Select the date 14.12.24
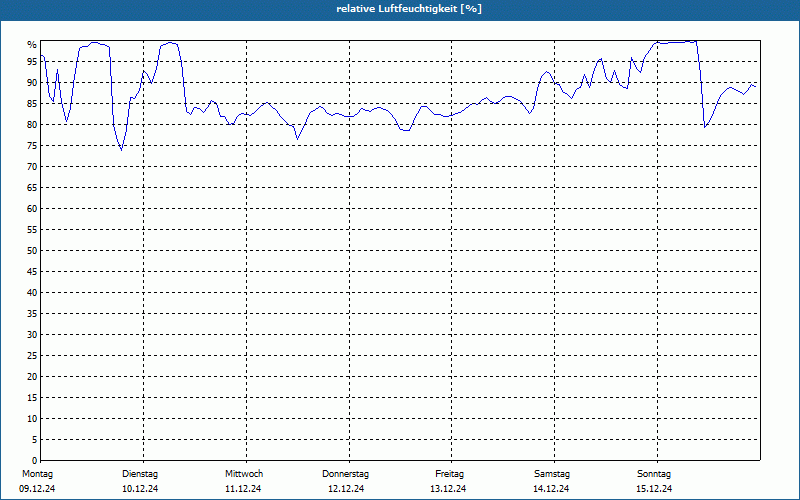The width and height of the screenshot is (800, 500). tap(551, 489)
